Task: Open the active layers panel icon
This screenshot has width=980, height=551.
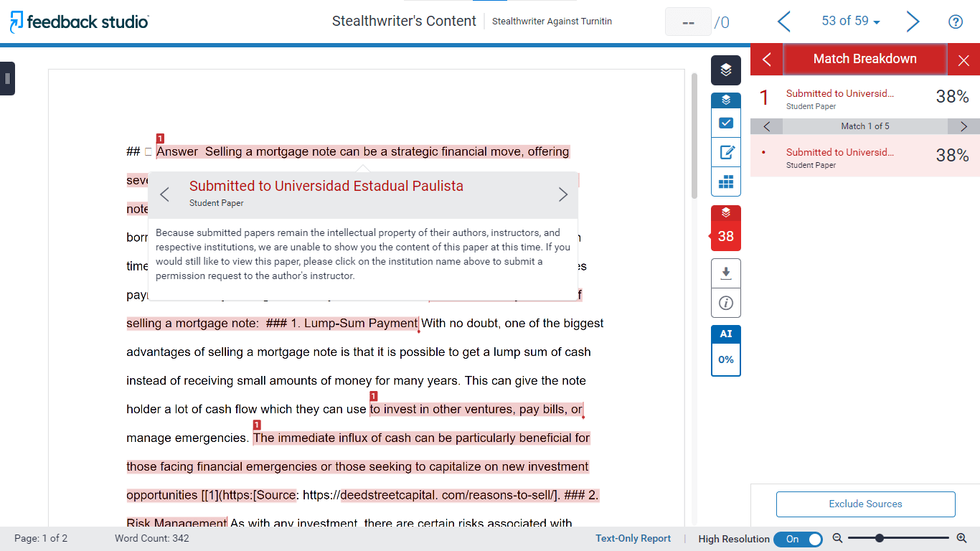Action: pyautogui.click(x=725, y=70)
